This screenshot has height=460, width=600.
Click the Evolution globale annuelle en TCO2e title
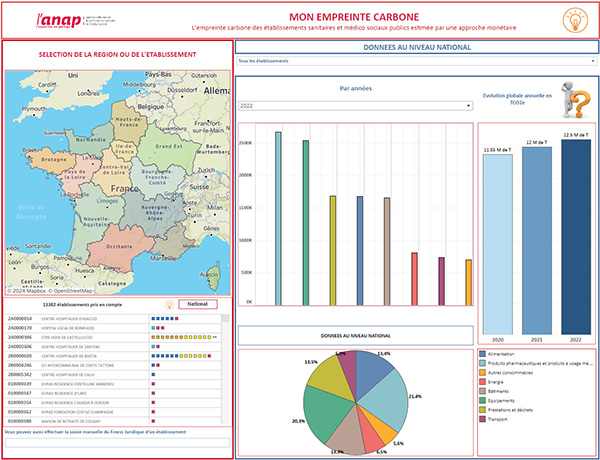tap(517, 99)
